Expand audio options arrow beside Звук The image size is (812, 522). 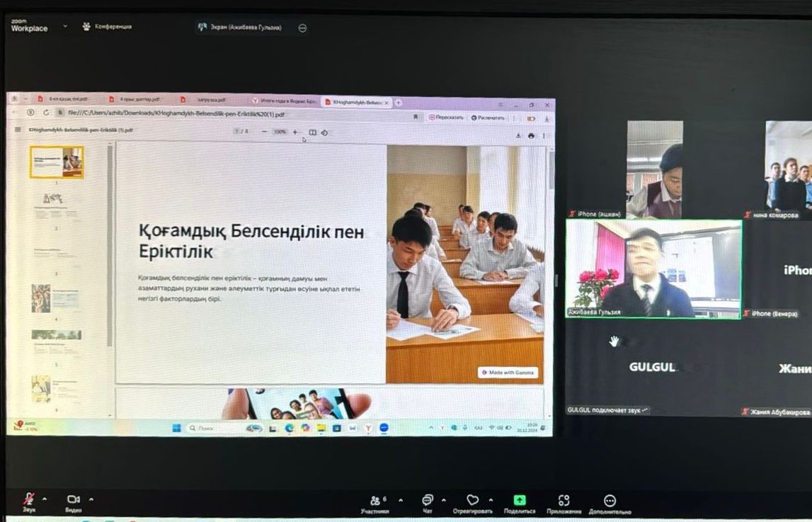45,499
